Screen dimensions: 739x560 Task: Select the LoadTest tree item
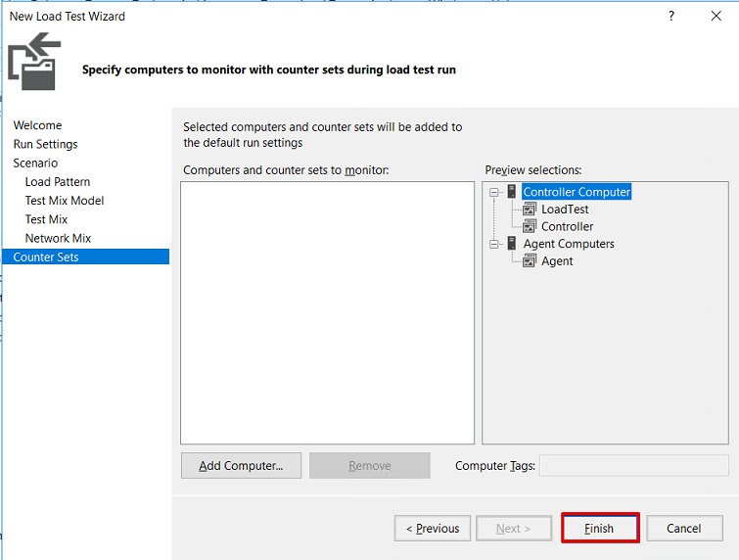(565, 210)
